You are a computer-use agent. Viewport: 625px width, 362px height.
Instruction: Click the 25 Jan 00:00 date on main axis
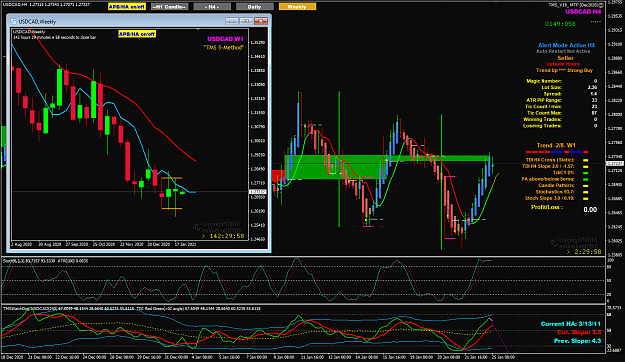click(503, 357)
